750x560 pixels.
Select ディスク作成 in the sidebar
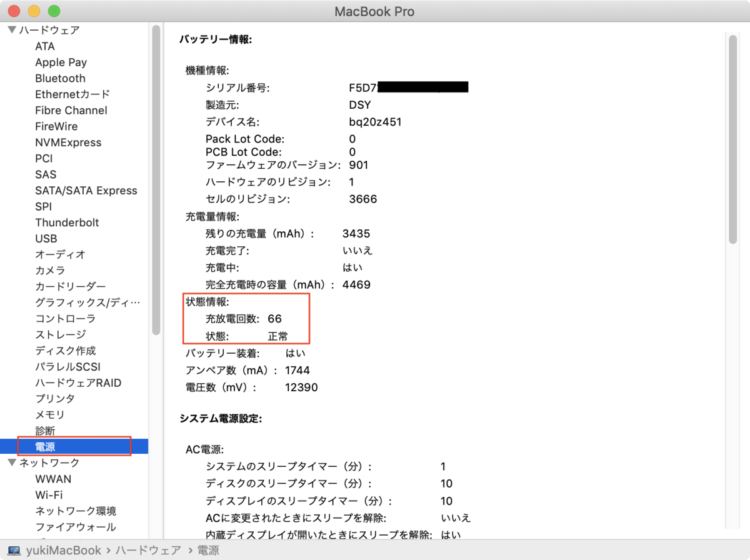click(x=66, y=351)
